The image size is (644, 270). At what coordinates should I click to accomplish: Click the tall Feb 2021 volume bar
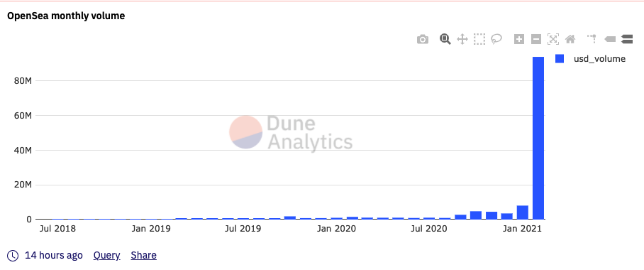538,138
